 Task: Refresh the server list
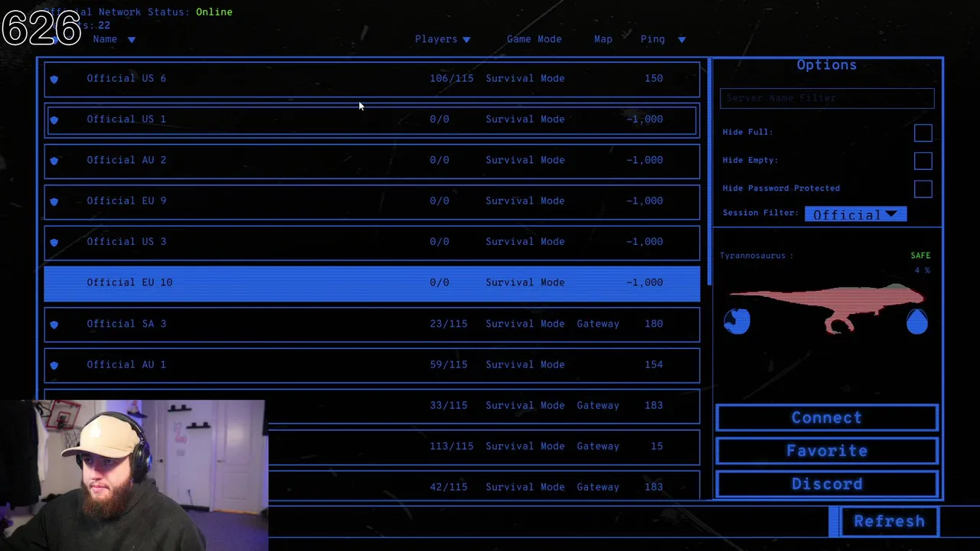[889, 521]
